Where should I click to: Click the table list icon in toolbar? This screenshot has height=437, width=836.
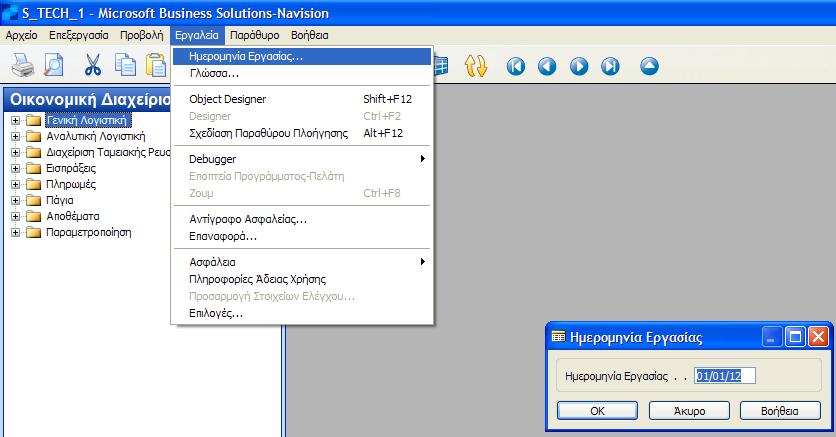click(x=440, y=66)
